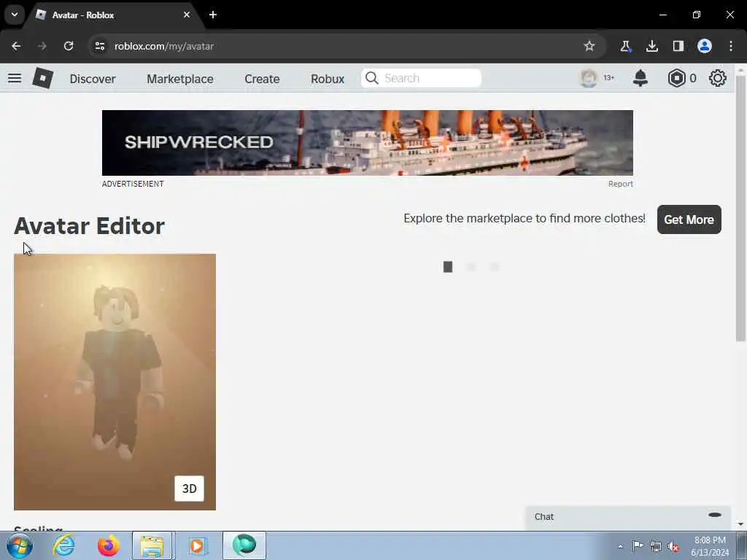Open the Robux balance icon
The height and width of the screenshot is (560, 747).
coord(676,78)
